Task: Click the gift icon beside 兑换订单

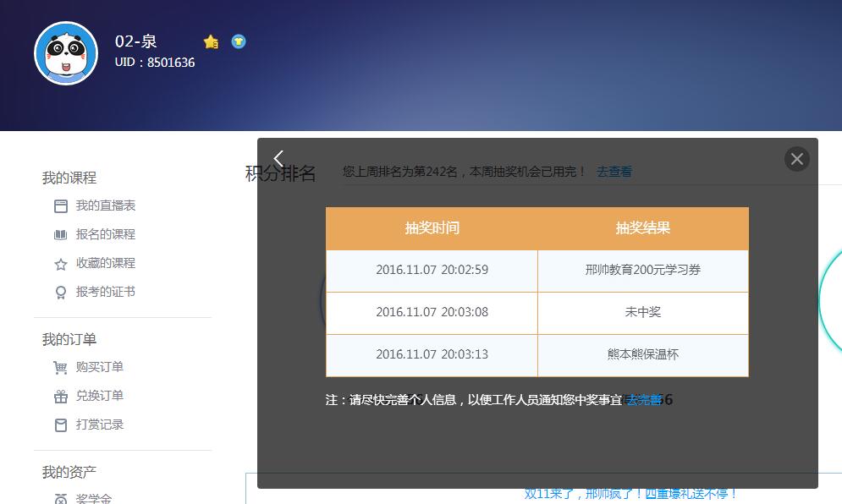Action: (61, 397)
